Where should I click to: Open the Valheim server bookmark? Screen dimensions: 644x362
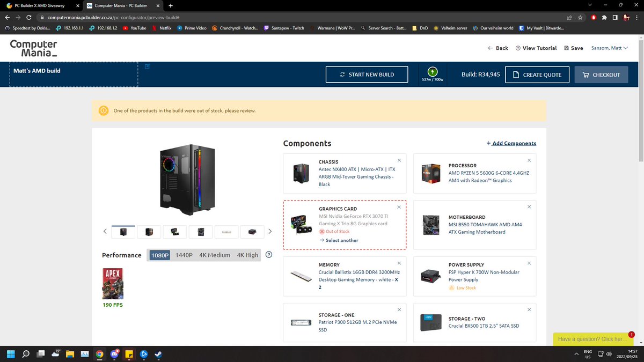point(451,28)
